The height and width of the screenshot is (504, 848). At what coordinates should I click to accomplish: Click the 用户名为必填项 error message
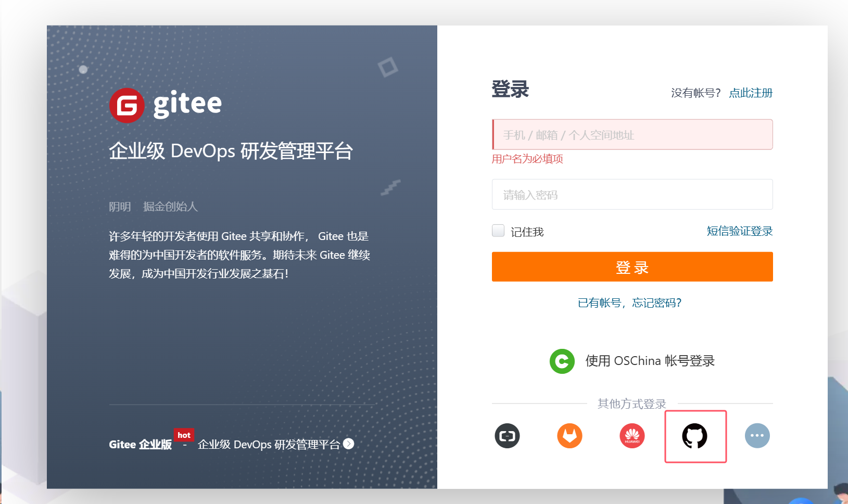[527, 159]
